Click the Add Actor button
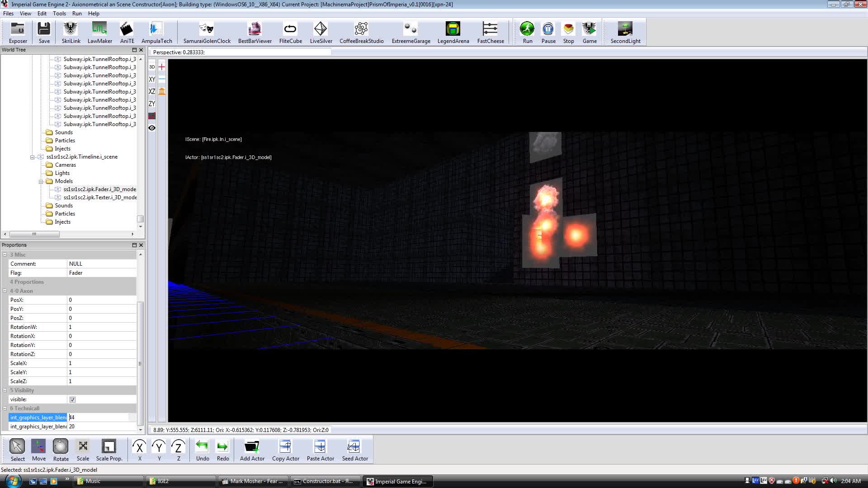This screenshot has height=488, width=868. pyautogui.click(x=252, y=450)
